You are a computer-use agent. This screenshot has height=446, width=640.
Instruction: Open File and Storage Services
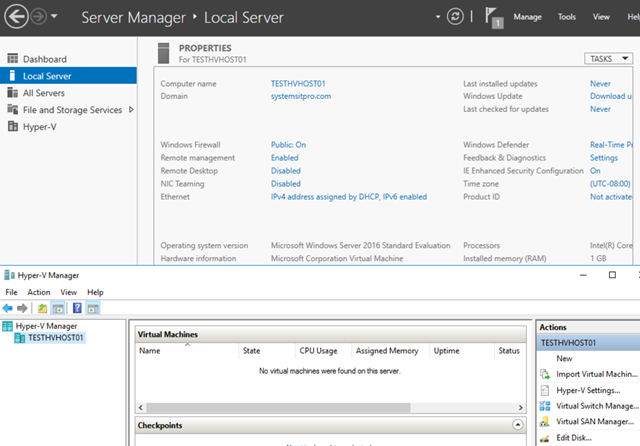click(72, 110)
